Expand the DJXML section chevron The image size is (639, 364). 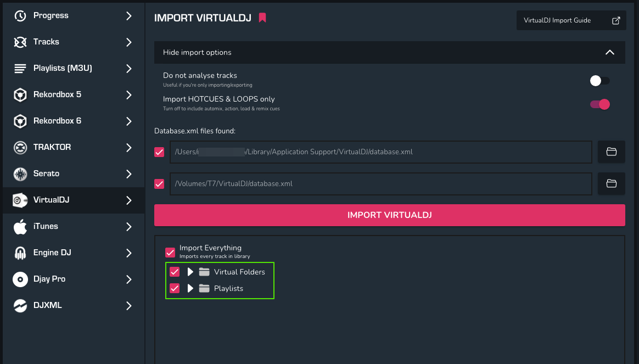[x=129, y=306]
